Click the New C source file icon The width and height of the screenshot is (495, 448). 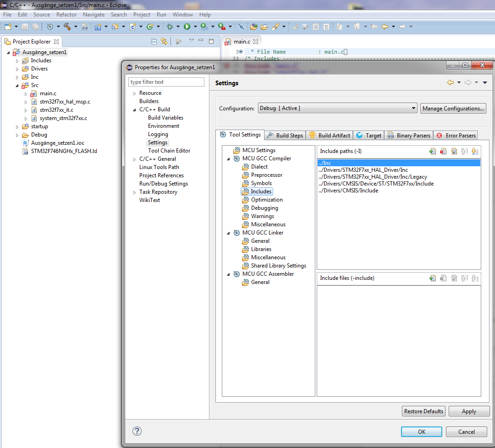(x=133, y=27)
